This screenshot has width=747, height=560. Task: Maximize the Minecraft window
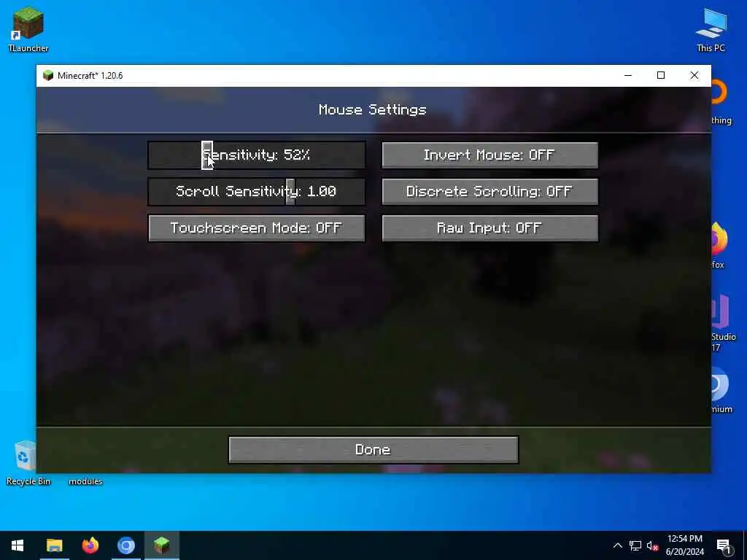(x=661, y=75)
